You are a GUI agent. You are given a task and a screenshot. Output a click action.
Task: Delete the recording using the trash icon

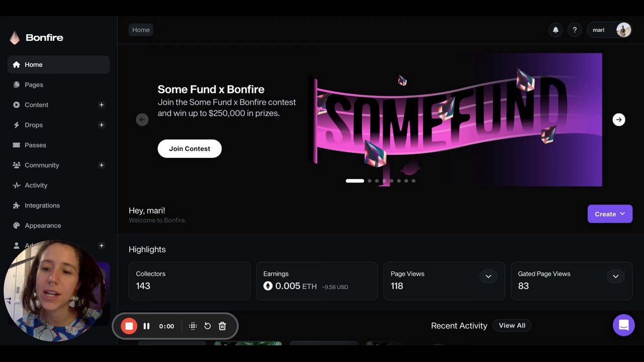[222, 326]
